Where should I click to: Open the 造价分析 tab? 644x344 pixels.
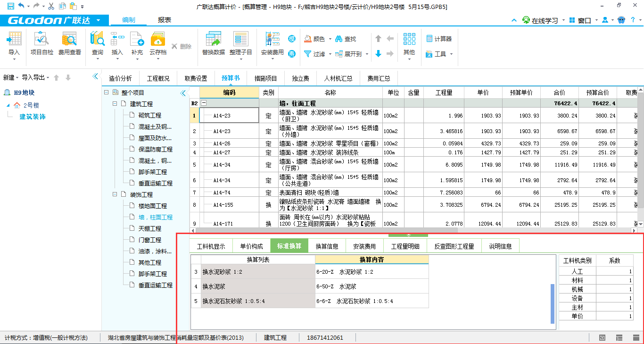tap(120, 78)
